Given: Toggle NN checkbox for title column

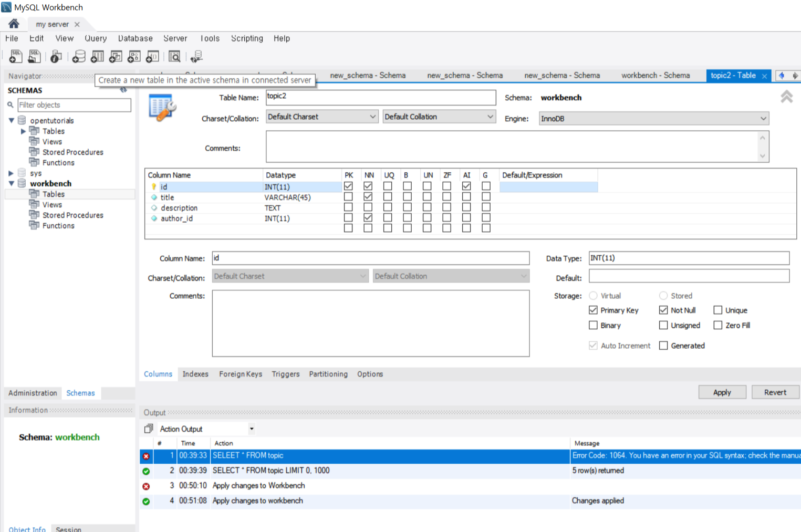Looking at the screenshot, I should click(x=368, y=196).
